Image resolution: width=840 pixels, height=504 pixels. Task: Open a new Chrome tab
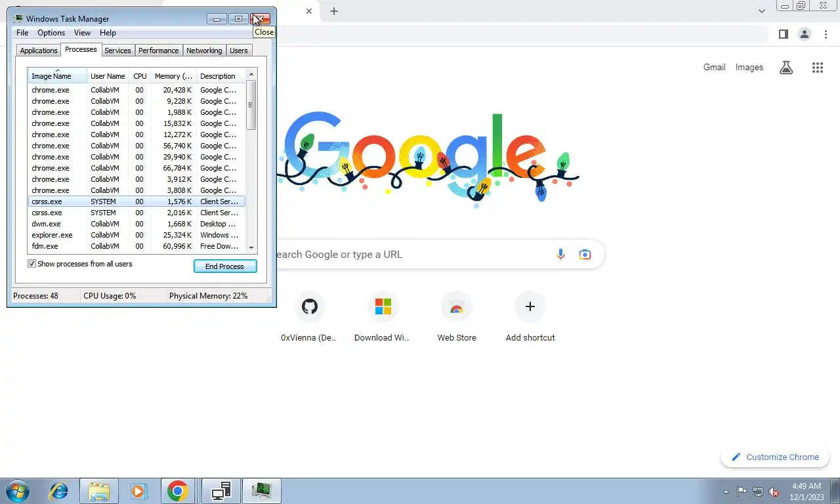(x=334, y=11)
